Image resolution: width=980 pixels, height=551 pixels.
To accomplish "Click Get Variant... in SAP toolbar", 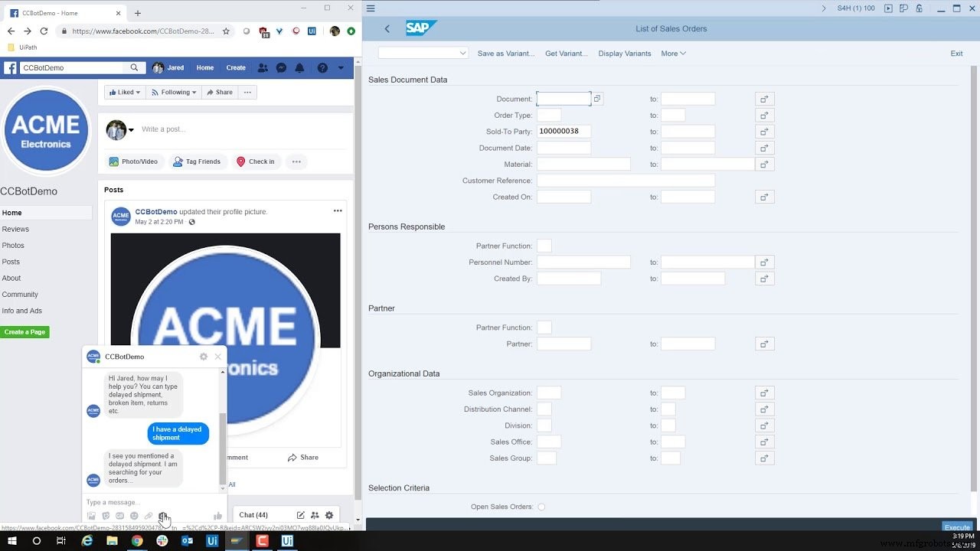I will coord(566,54).
